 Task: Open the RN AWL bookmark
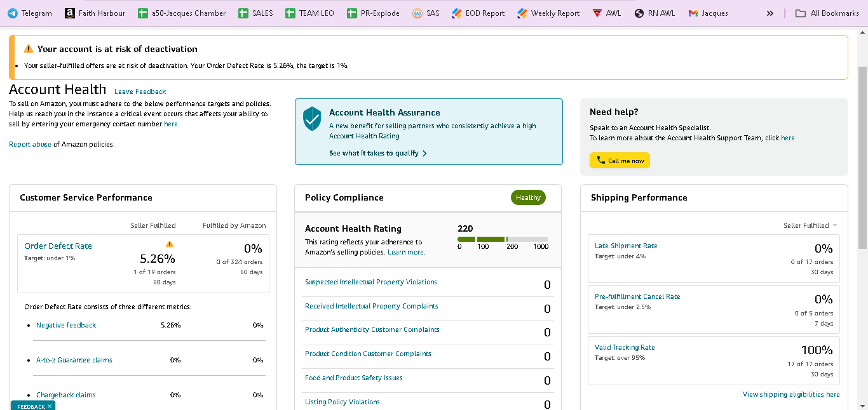click(654, 13)
